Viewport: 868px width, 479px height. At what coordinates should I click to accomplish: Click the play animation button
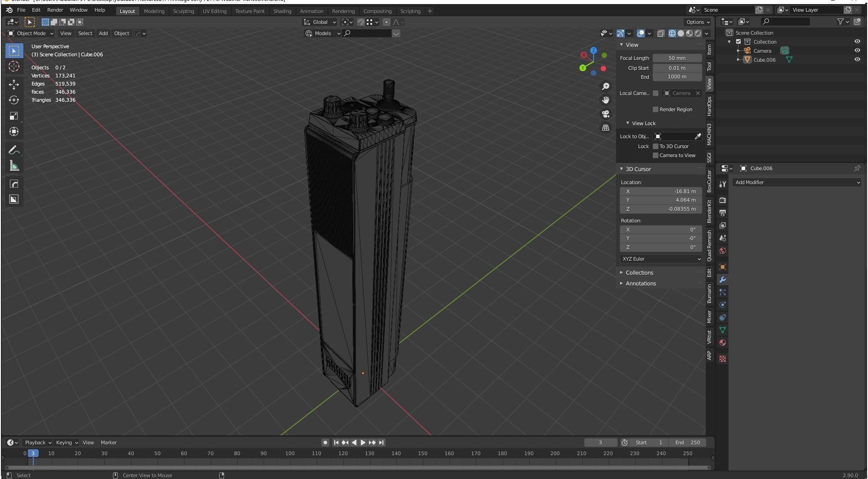pos(363,443)
